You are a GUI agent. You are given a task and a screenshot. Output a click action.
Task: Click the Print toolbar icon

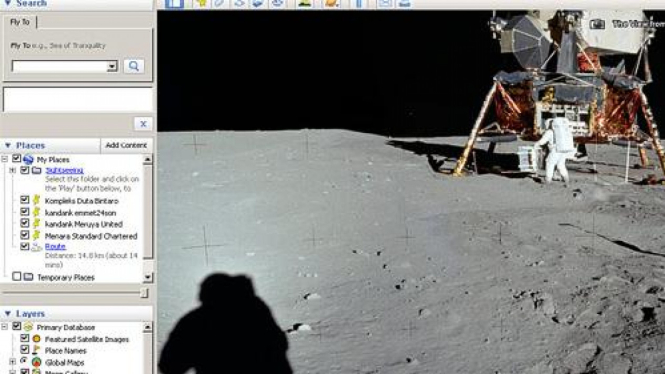pos(405,3)
